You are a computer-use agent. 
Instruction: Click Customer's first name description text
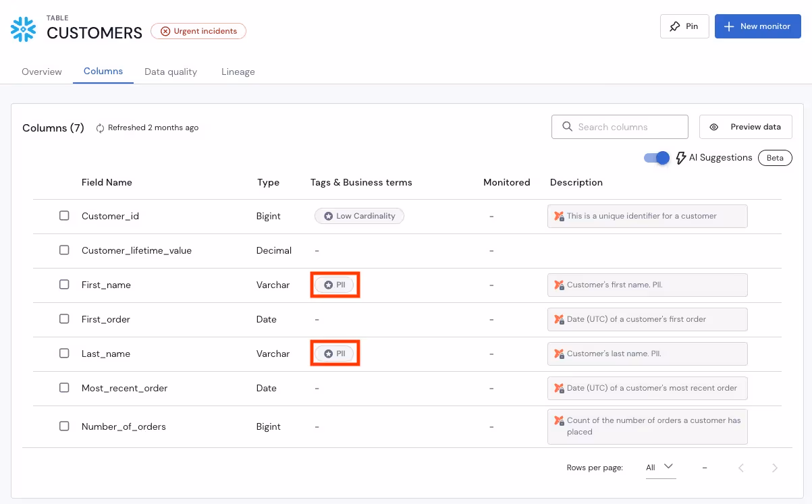(614, 285)
